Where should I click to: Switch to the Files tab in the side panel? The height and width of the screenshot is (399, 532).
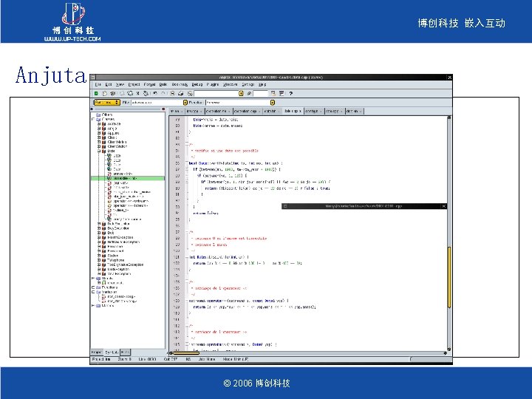(x=125, y=352)
